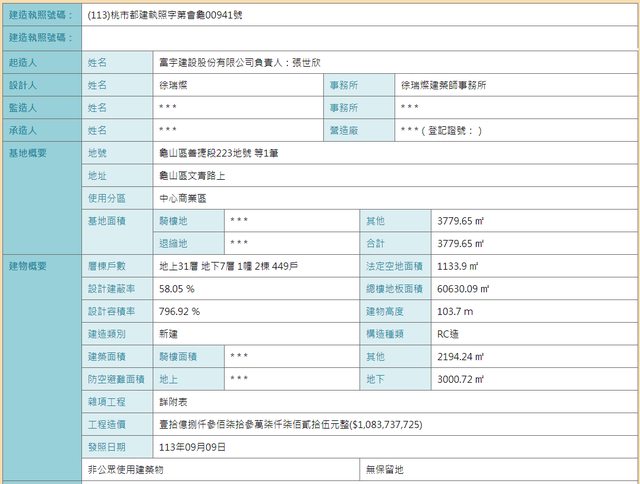Click the 構造種類 value RC造

point(449,333)
